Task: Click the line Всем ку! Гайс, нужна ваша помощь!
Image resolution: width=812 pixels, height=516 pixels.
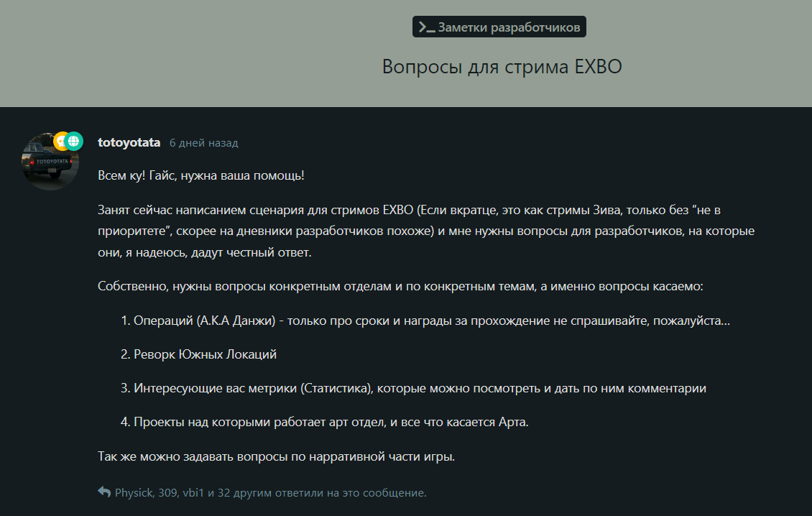Action: click(x=201, y=175)
